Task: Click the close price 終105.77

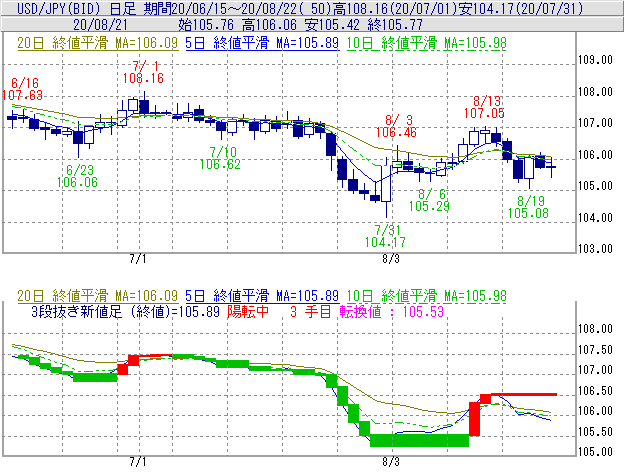Action: (x=396, y=25)
